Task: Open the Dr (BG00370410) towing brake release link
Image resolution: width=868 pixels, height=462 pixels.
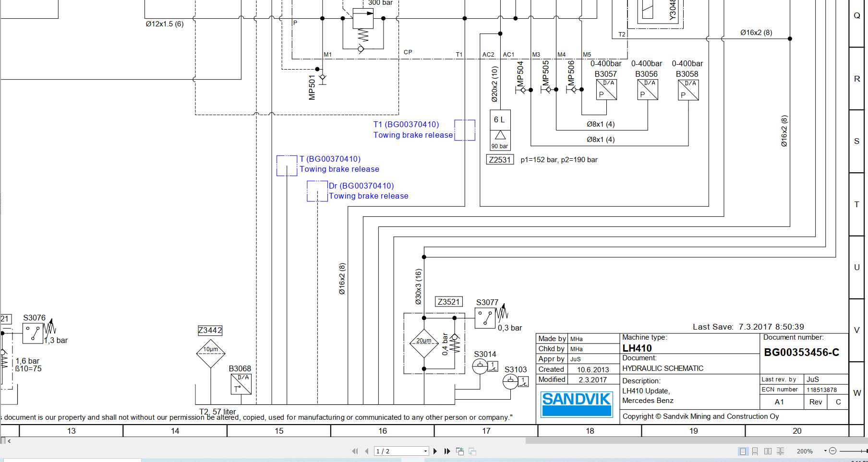Action: point(361,186)
